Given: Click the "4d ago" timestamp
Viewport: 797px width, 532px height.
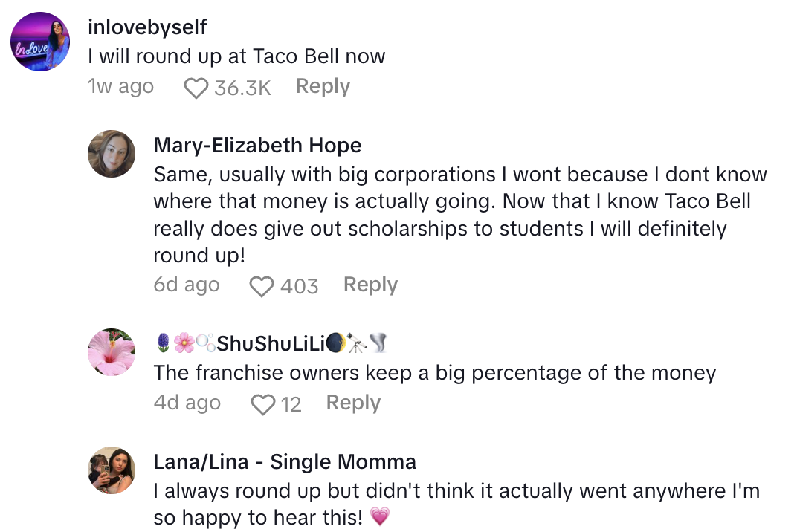Looking at the screenshot, I should (187, 403).
